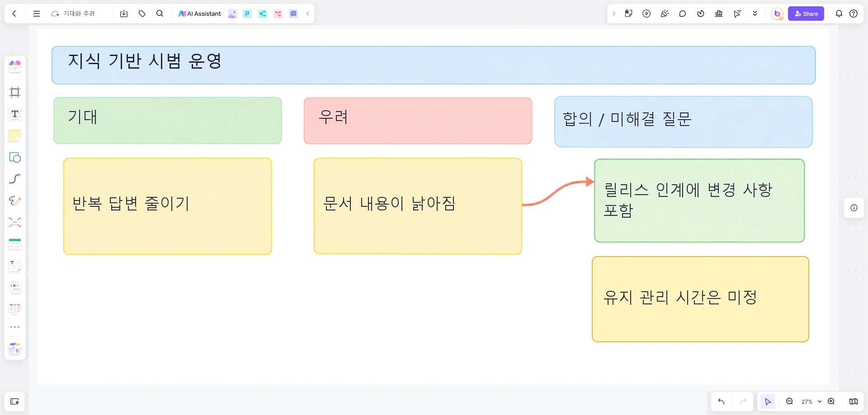Expand more tools with double chevron
This screenshot has height=415, width=868.
(x=755, y=14)
